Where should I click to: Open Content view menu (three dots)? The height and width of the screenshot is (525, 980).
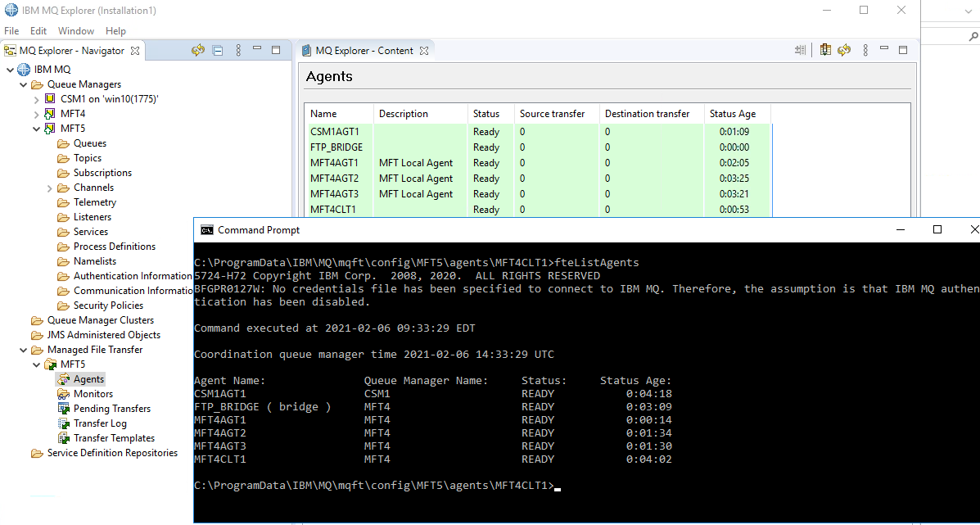(865, 50)
